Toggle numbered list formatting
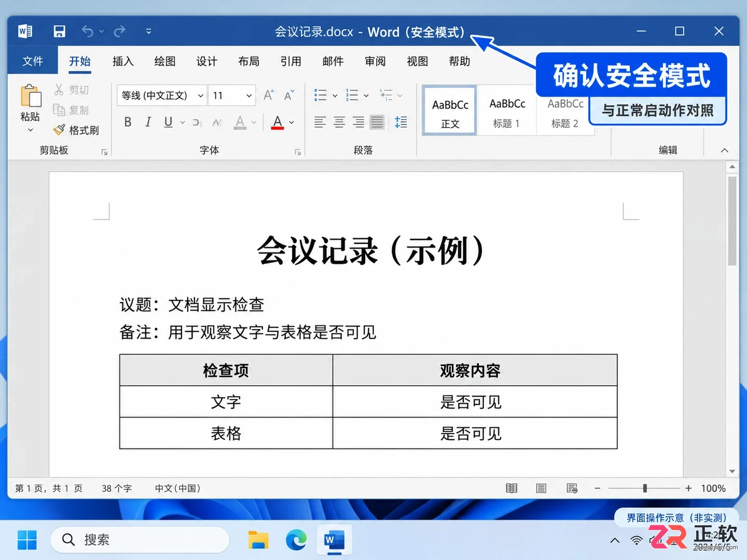This screenshot has height=560, width=747. pos(352,95)
